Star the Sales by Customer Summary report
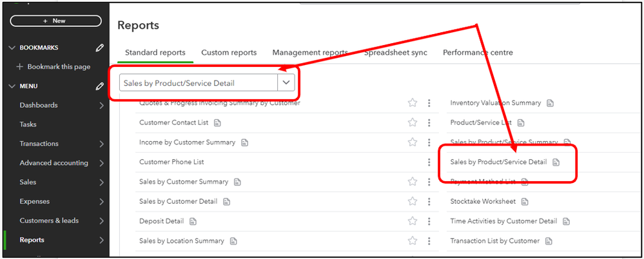 pos(413,182)
